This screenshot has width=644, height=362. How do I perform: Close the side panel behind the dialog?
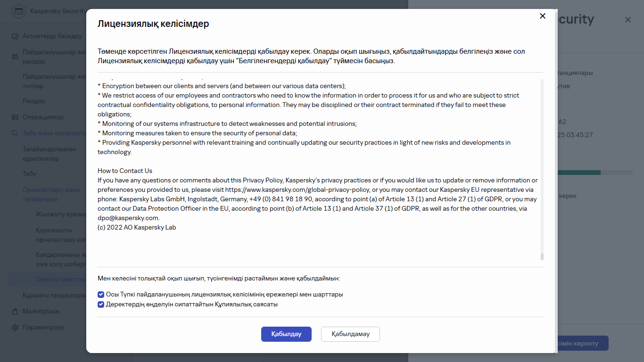(627, 20)
